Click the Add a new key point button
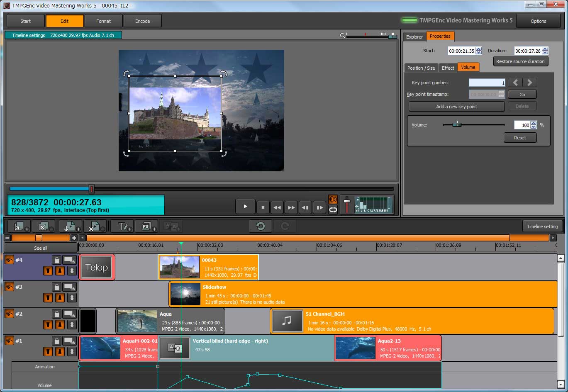The image size is (568, 392). click(456, 107)
